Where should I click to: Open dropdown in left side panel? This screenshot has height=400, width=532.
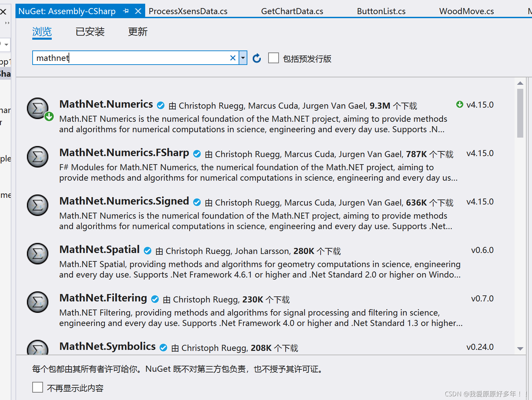click(6, 44)
